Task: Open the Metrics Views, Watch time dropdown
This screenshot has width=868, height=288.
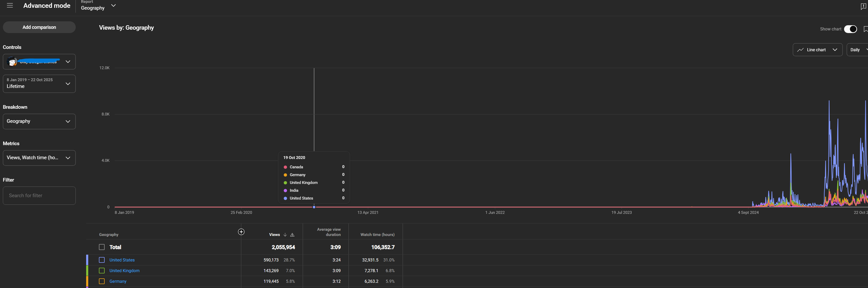Action: pyautogui.click(x=39, y=158)
